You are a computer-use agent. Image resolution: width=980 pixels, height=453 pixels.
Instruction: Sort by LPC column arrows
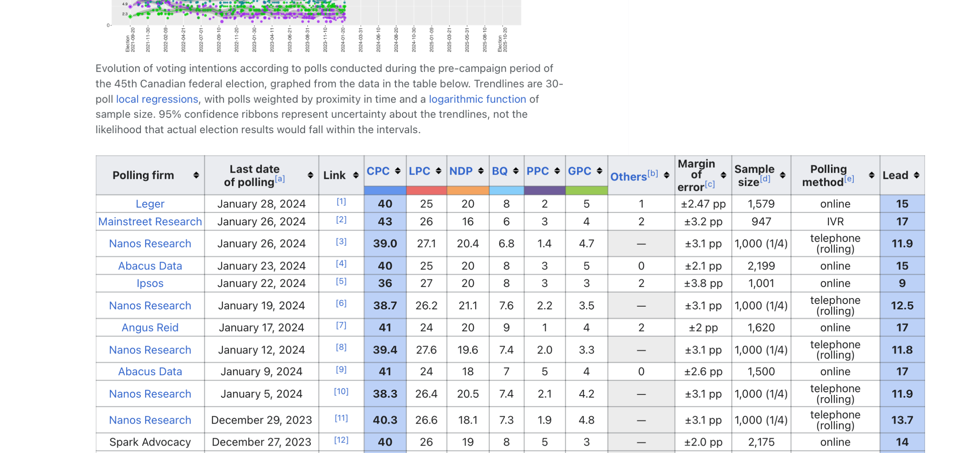(x=439, y=171)
